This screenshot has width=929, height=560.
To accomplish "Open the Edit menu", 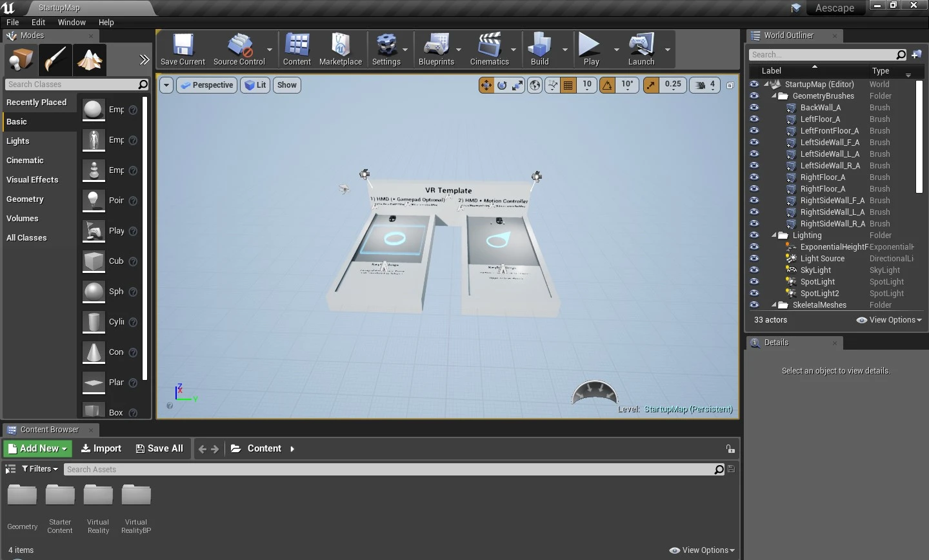I will click(39, 22).
